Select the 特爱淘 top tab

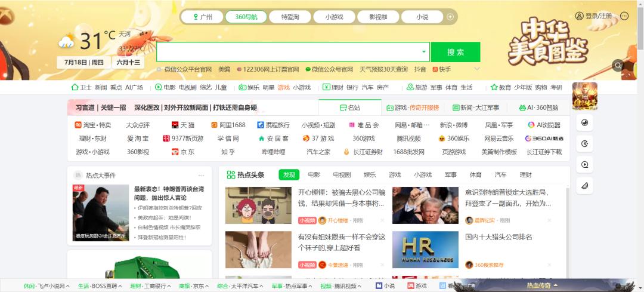click(290, 17)
